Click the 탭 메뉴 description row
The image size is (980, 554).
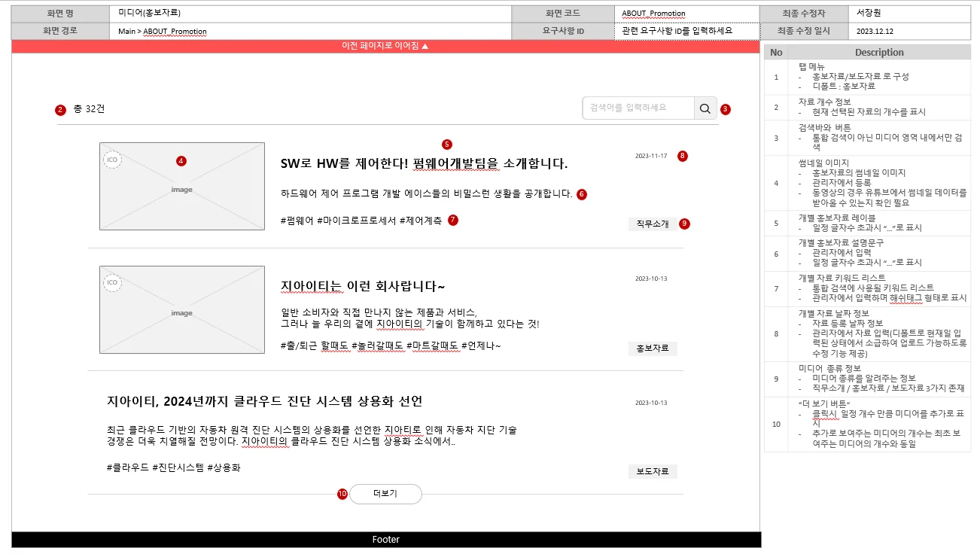point(867,77)
